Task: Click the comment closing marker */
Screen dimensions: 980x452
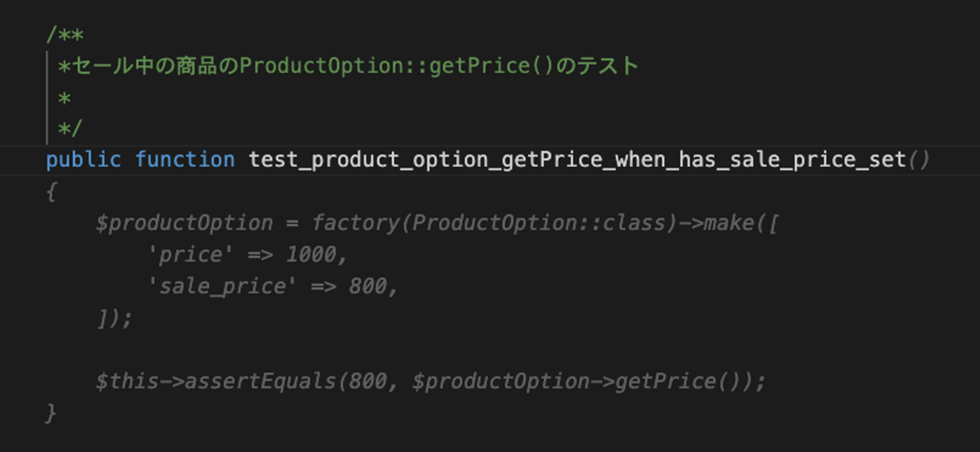Action: pyautogui.click(x=70, y=129)
